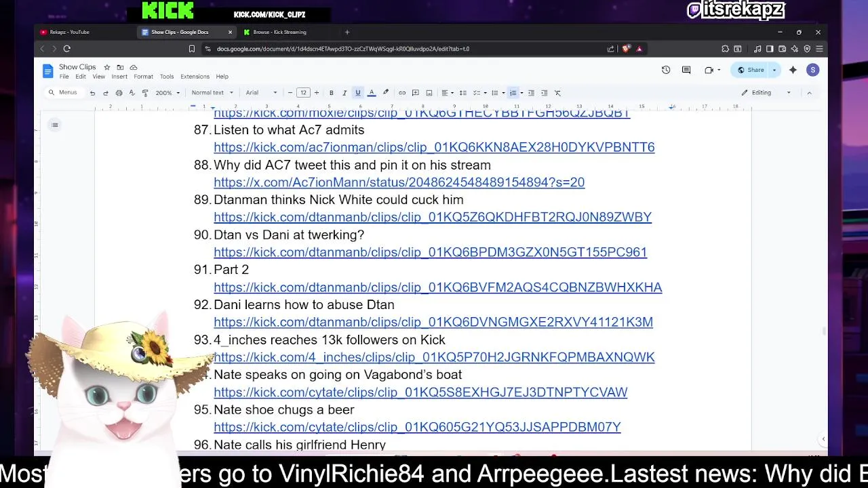This screenshot has height=488, width=868.
Task: Open the Extensions menu
Action: (x=195, y=77)
